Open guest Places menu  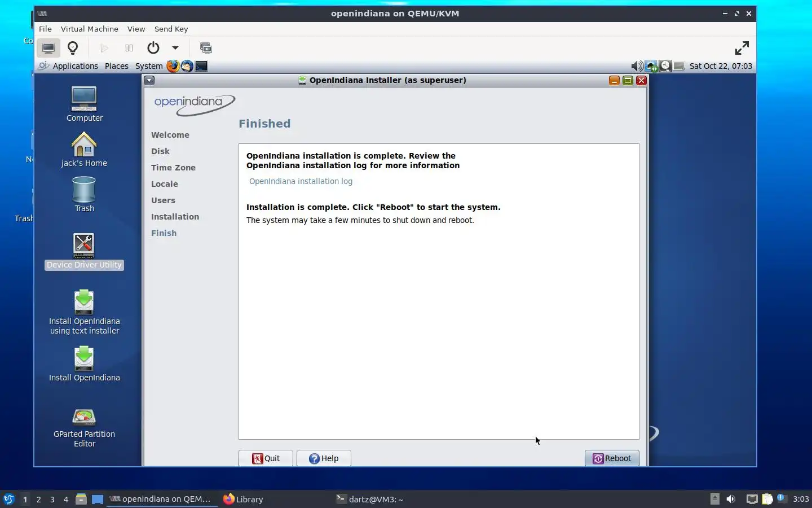tap(116, 66)
